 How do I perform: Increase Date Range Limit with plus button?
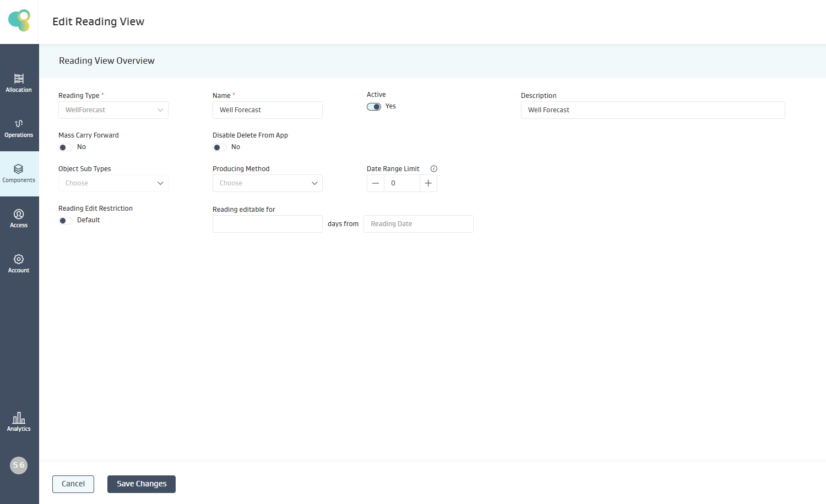(428, 183)
